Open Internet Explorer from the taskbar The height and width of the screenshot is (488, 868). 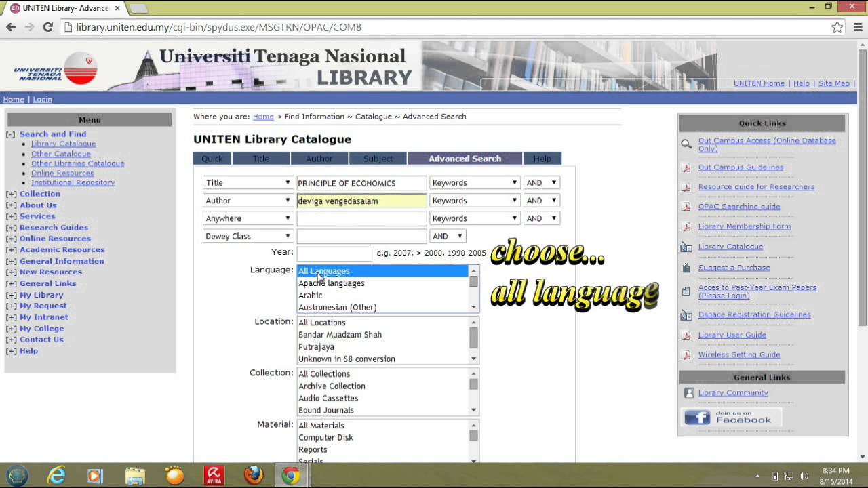[56, 476]
